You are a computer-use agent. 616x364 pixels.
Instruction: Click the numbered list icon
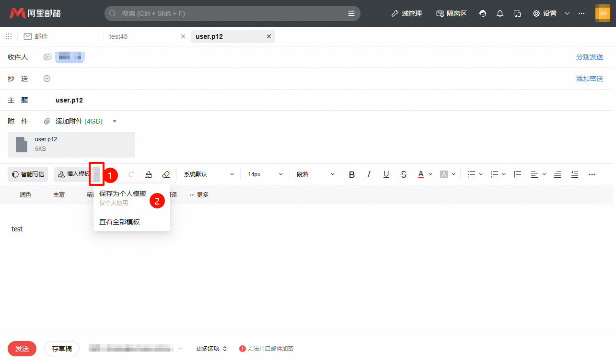click(x=495, y=174)
